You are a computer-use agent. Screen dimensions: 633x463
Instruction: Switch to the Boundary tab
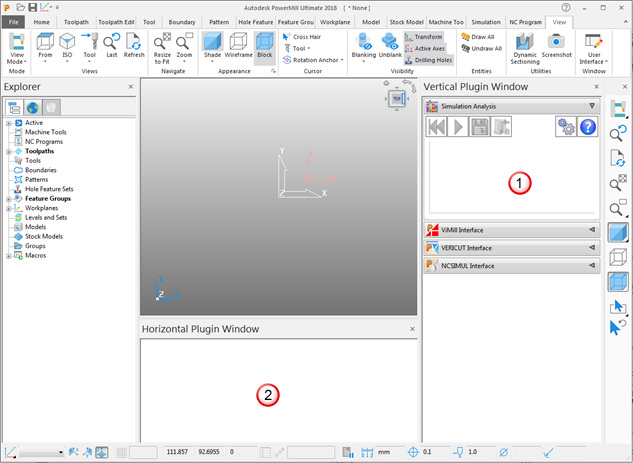point(182,22)
